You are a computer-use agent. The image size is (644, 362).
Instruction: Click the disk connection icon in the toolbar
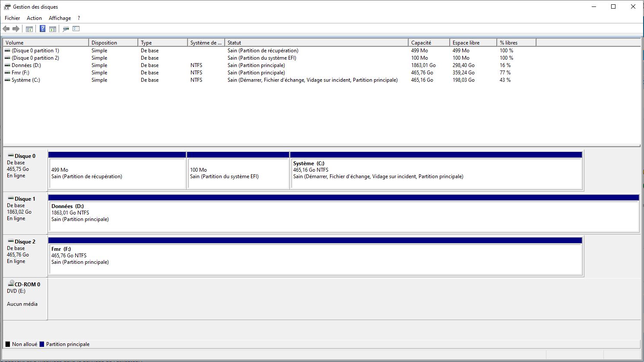[x=66, y=29]
